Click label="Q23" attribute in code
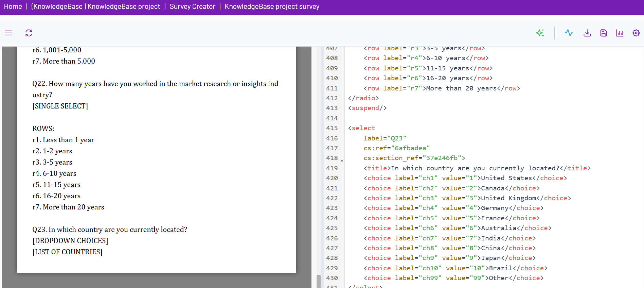Image resolution: width=644 pixels, height=288 pixels. 385,138
